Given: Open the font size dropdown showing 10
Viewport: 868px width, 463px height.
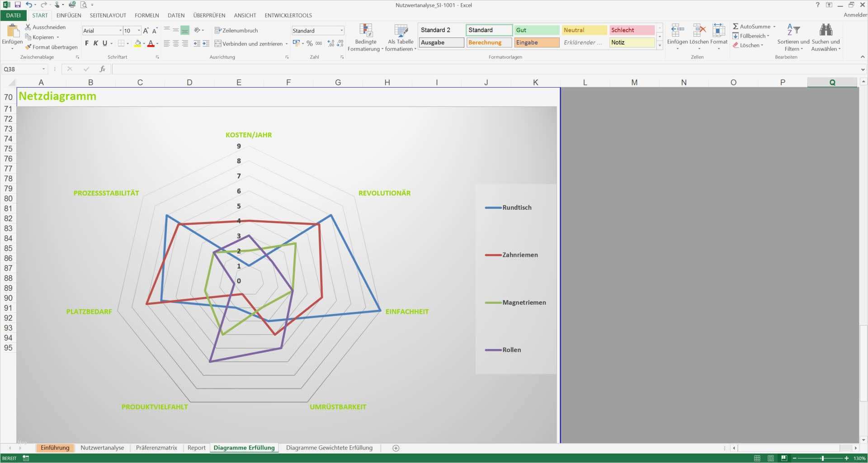Looking at the screenshot, I should [x=139, y=31].
